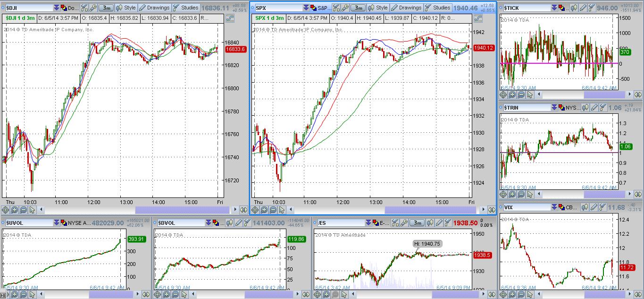Viewport: 644px width, 299px height.
Task: Click the $DJI symbol input field
Action: point(29,8)
